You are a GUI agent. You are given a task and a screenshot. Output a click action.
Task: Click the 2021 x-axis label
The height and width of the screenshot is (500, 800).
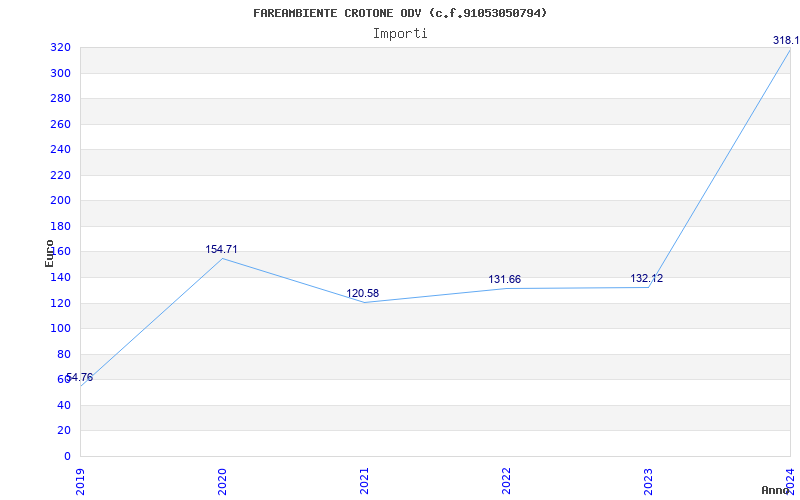[364, 481]
